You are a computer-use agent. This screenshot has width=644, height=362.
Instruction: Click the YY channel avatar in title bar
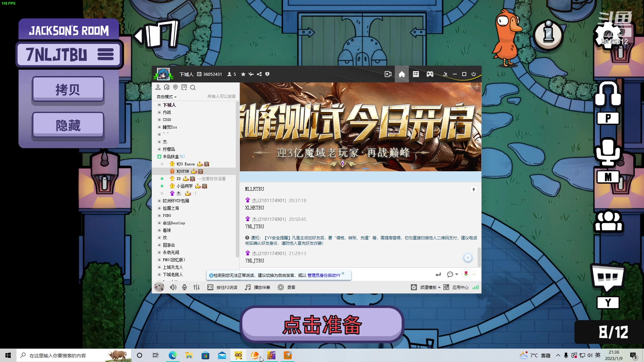click(x=163, y=74)
